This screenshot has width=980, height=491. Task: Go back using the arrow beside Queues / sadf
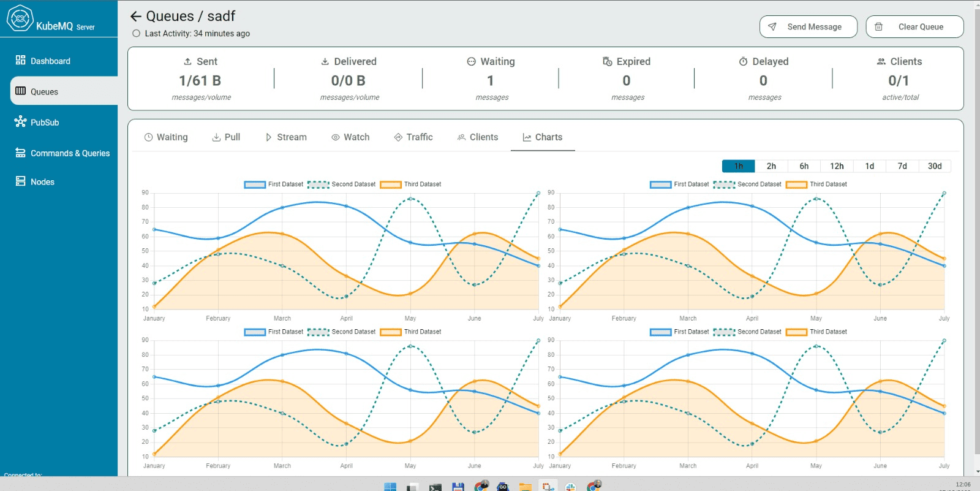[136, 17]
